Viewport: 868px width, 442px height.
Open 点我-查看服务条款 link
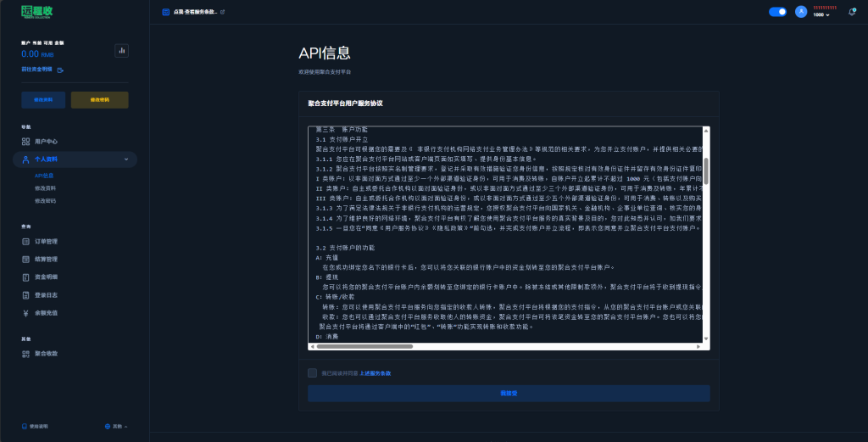click(195, 12)
